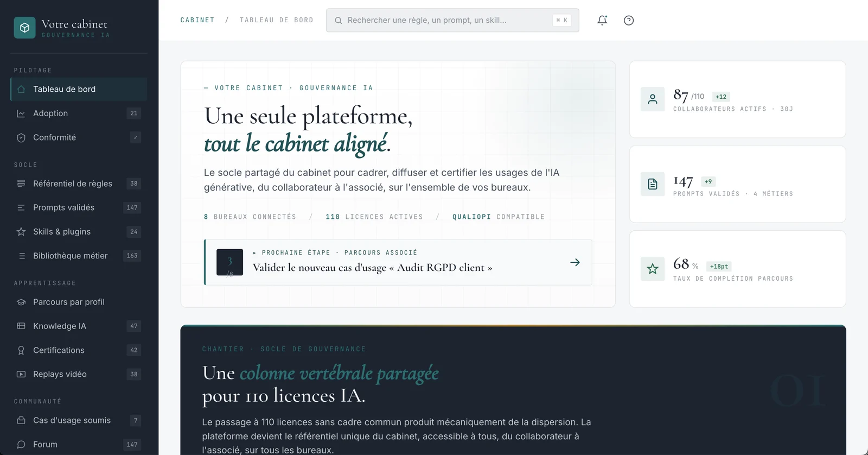This screenshot has height=455, width=868.
Task: Open the 68% taux de complétion card
Action: 737,269
